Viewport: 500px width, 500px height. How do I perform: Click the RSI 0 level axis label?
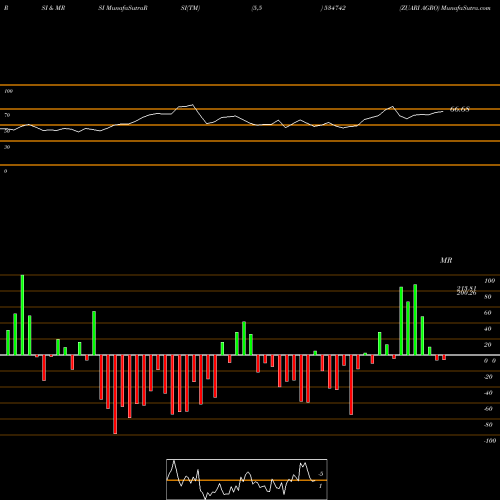pos(5,171)
